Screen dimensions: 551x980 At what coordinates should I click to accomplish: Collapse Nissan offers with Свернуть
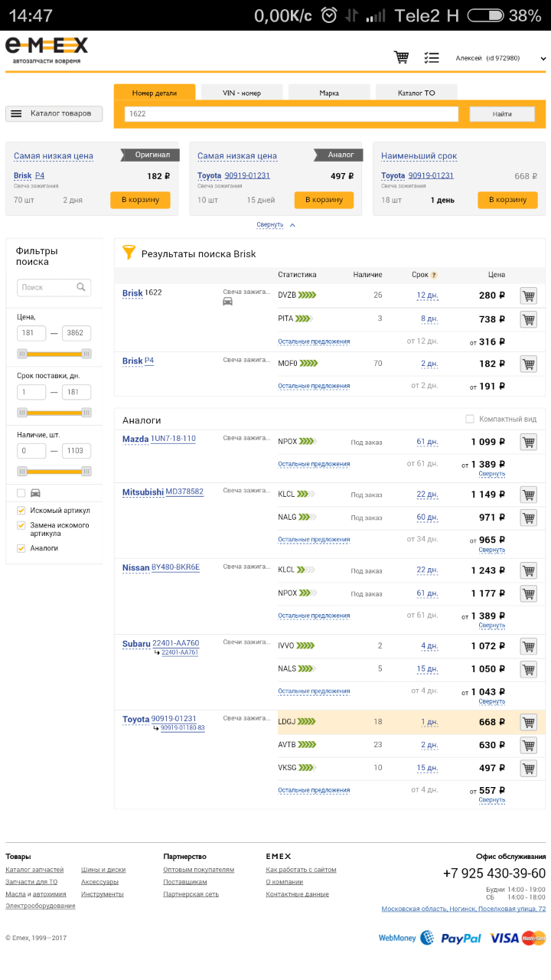(492, 626)
